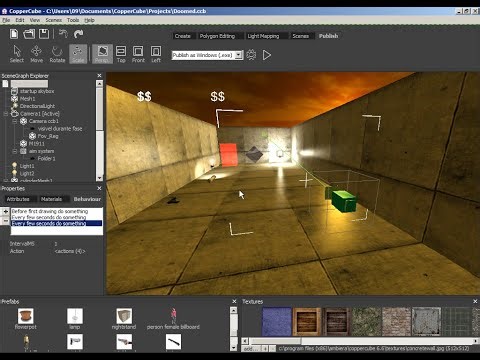Screen dimensions: 480x360
Task: Open the File menu
Action: pyautogui.click(x=6, y=20)
